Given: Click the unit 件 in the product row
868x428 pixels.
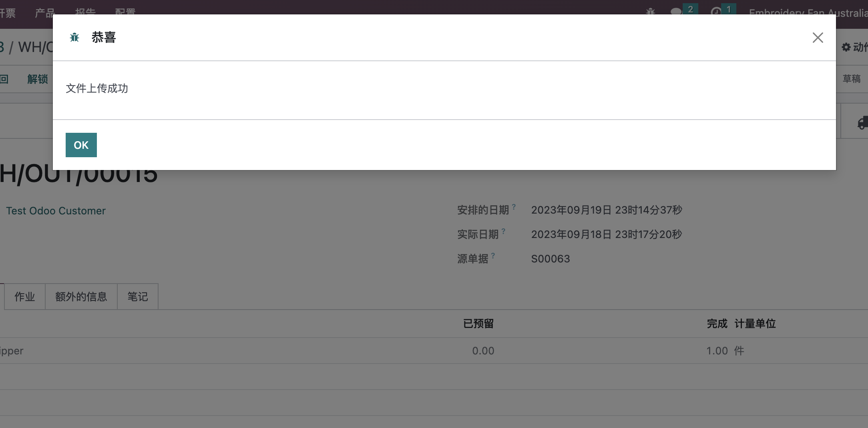Looking at the screenshot, I should pos(739,351).
